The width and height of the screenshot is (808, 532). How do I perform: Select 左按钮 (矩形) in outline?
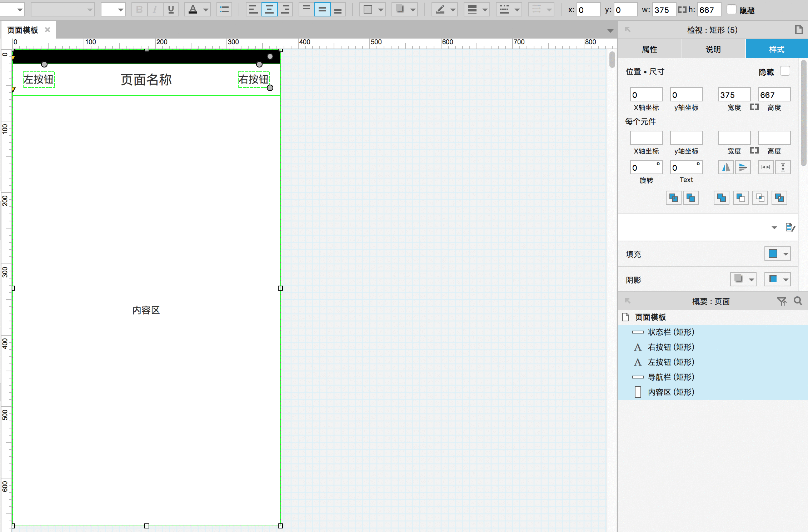pos(713,362)
